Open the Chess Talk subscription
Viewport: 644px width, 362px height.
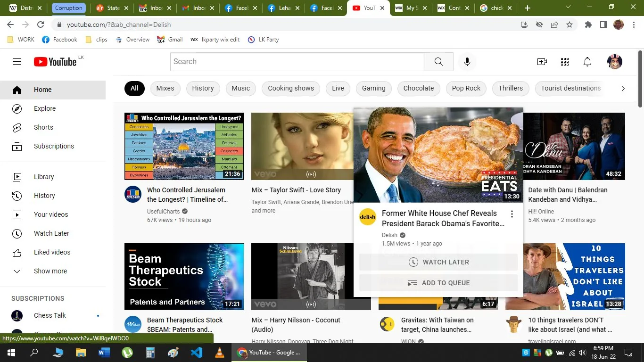pyautogui.click(x=53, y=315)
